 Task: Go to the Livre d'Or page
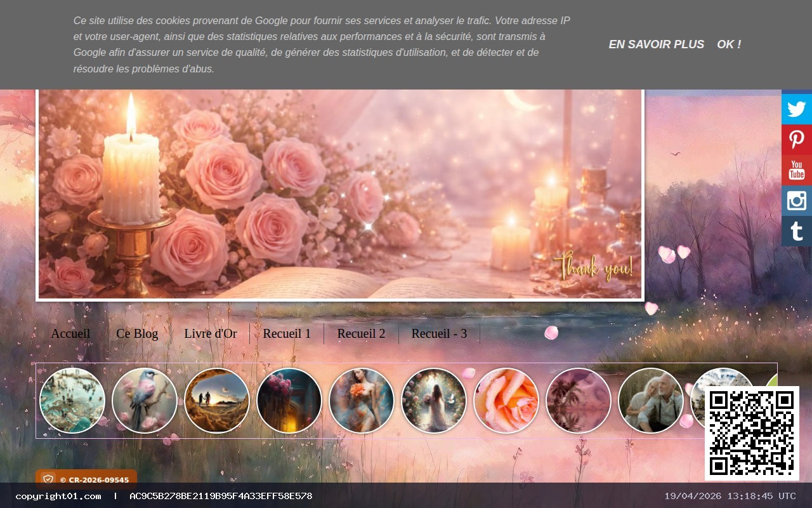point(210,333)
